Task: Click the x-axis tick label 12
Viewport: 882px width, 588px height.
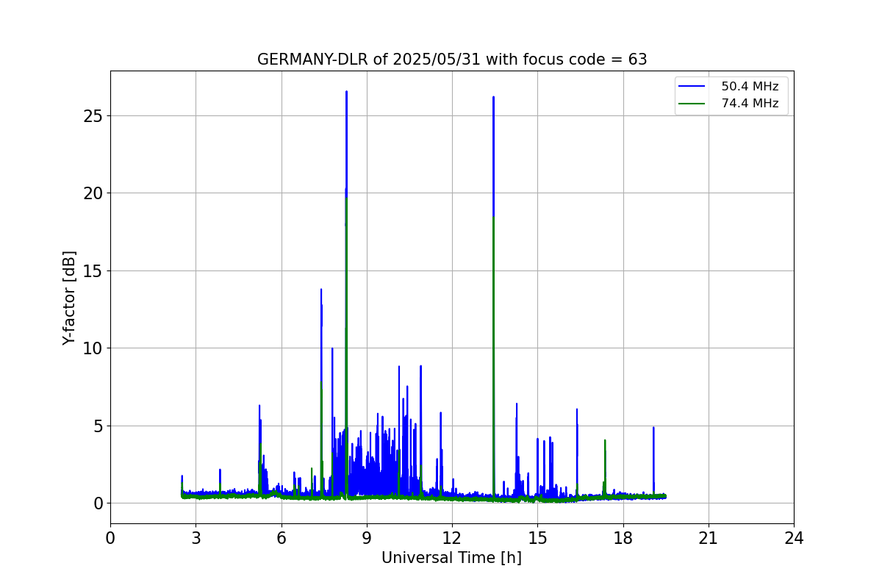Action: pos(452,538)
